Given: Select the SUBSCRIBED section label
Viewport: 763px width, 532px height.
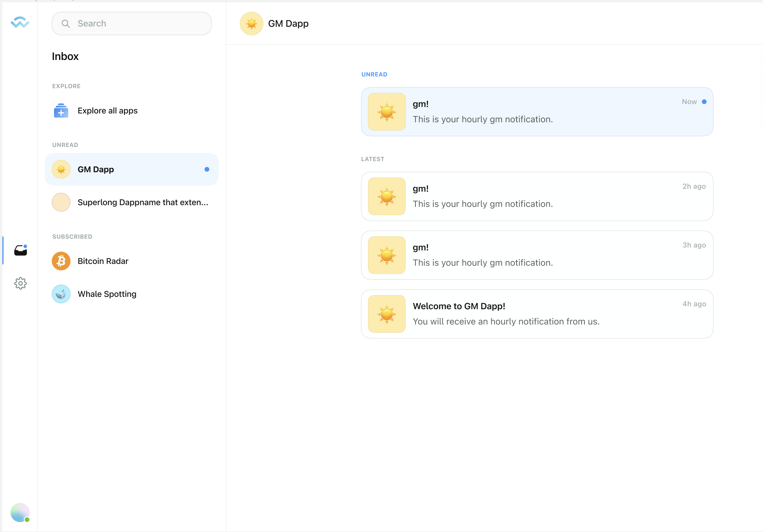Looking at the screenshot, I should (72, 236).
